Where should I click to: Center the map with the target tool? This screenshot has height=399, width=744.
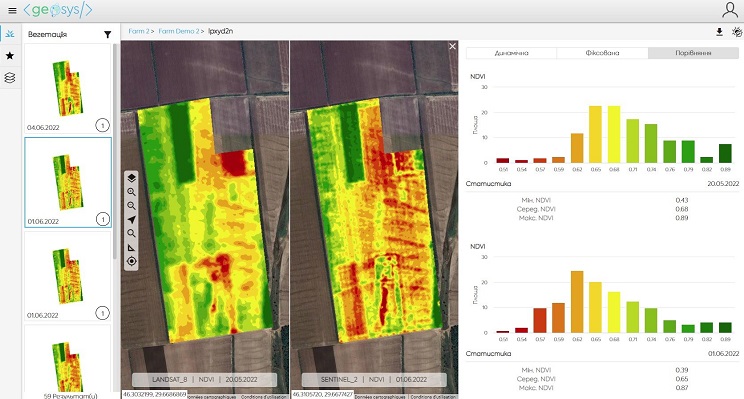131,261
